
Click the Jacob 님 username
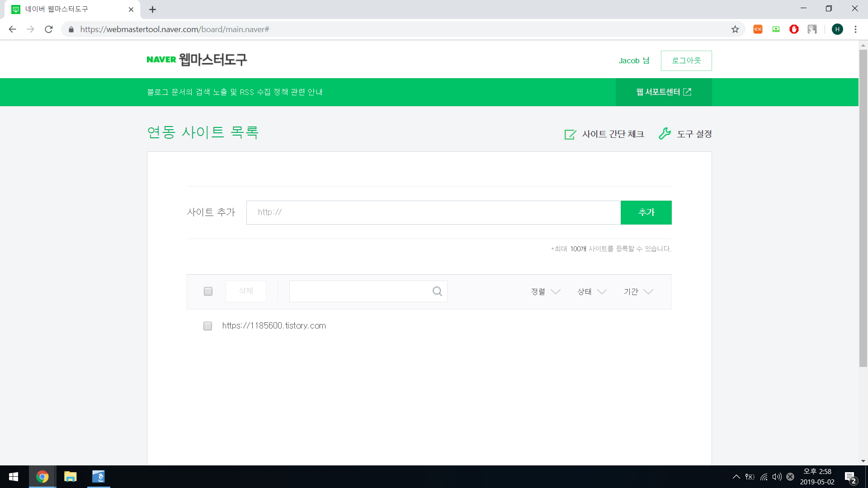point(634,61)
